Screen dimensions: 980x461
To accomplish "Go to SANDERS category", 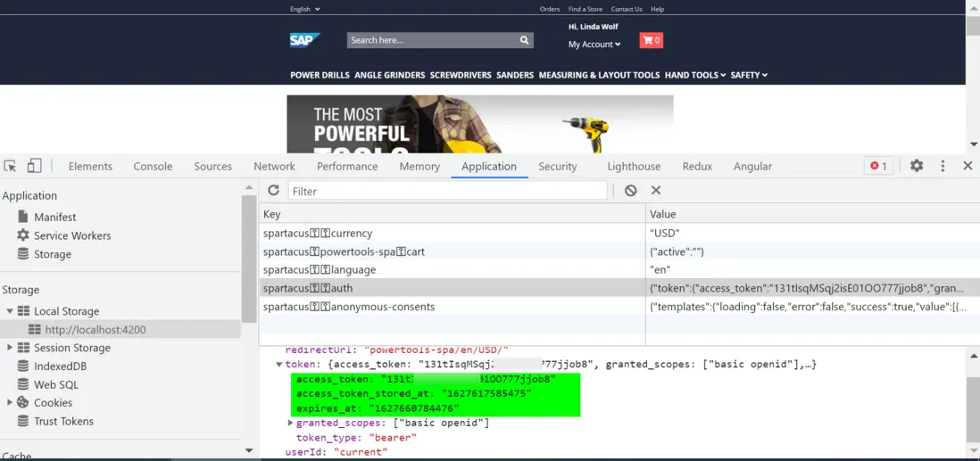I will click(515, 75).
